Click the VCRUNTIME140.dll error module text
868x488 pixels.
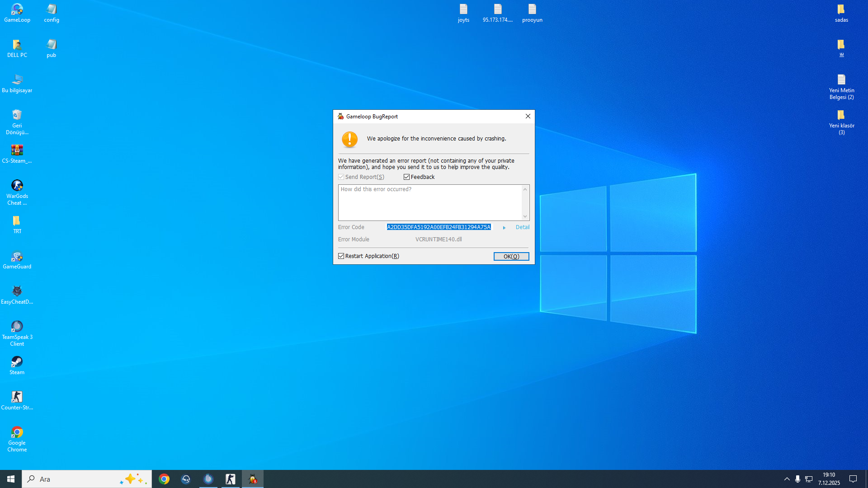click(439, 239)
